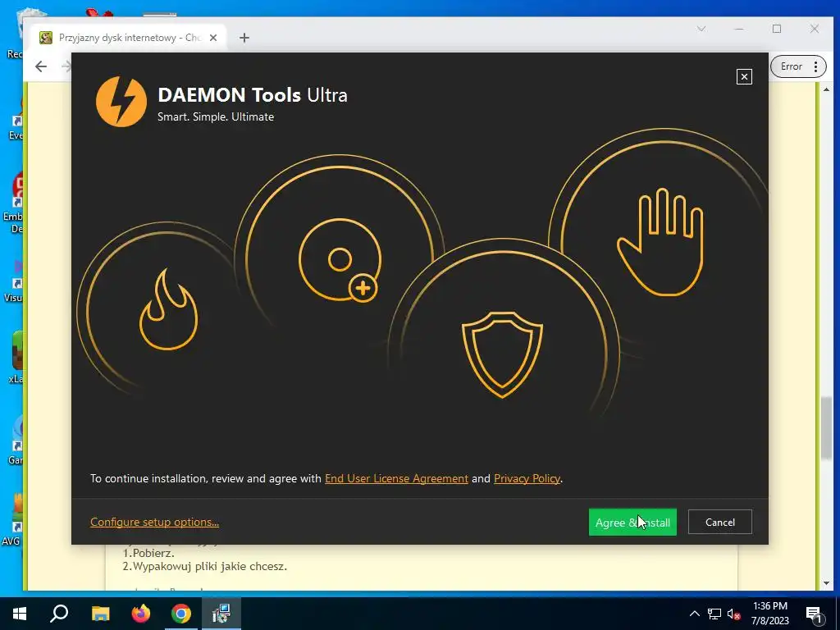The width and height of the screenshot is (840, 630).
Task: Show hidden system tray icons
Action: (694, 614)
